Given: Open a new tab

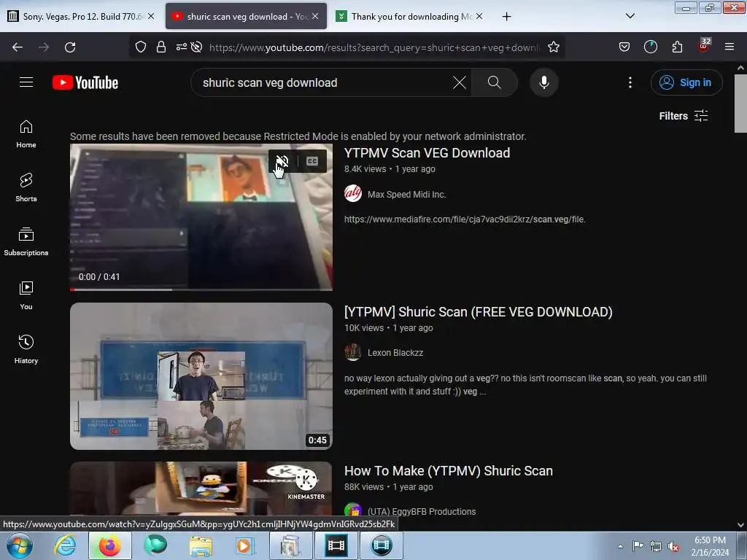Looking at the screenshot, I should tap(506, 16).
